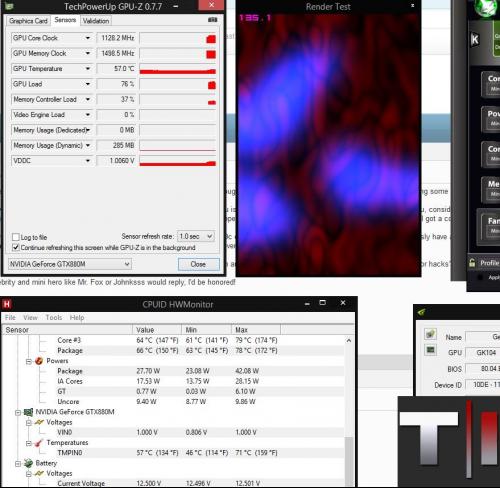
Task: Open the Help menu in HWMonitor
Action: 77,317
